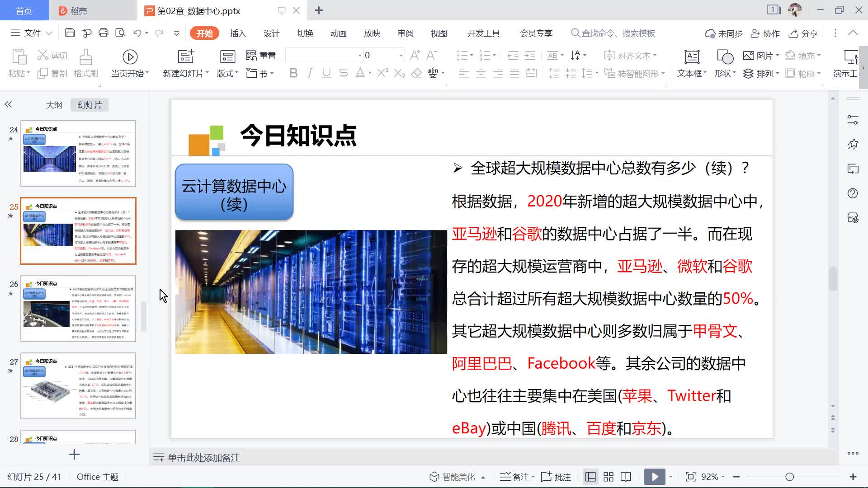
Task: Click the 批注 comments button
Action: [556, 477]
